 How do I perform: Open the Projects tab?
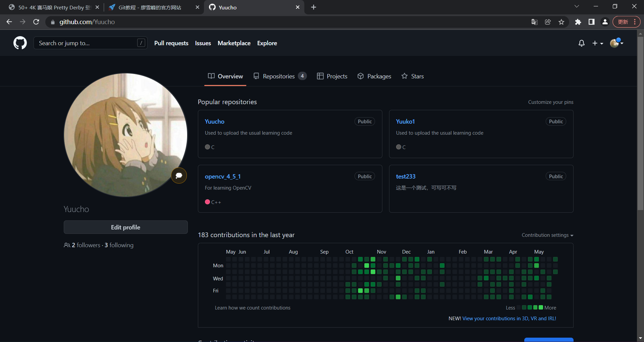click(x=332, y=76)
